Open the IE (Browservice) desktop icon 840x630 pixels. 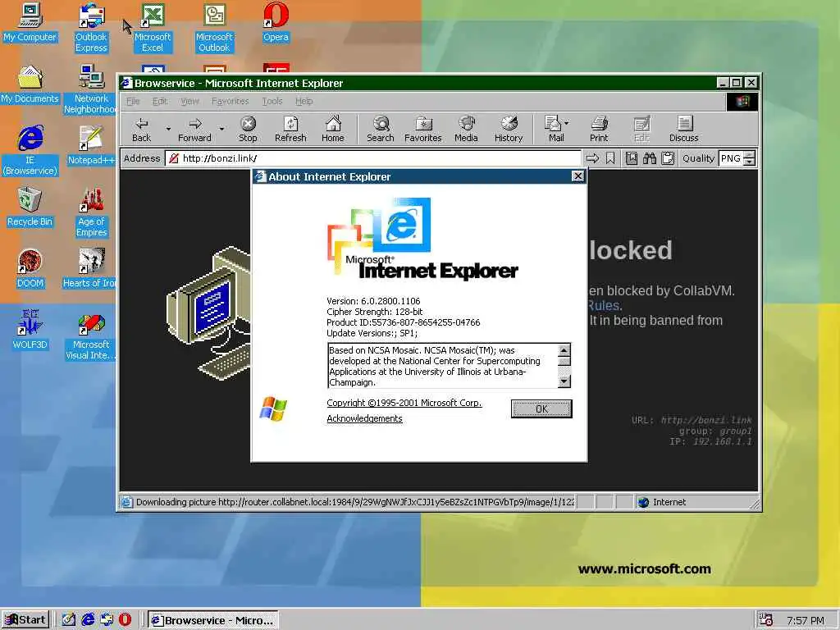(x=30, y=151)
